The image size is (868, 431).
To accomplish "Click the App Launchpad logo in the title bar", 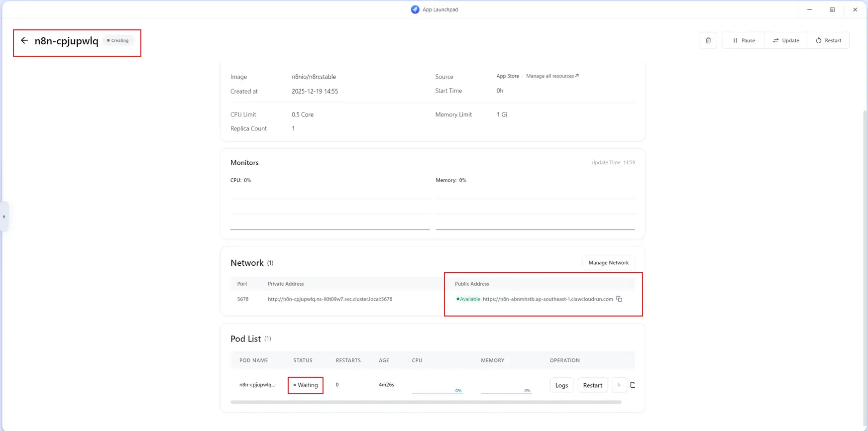I will pos(415,9).
